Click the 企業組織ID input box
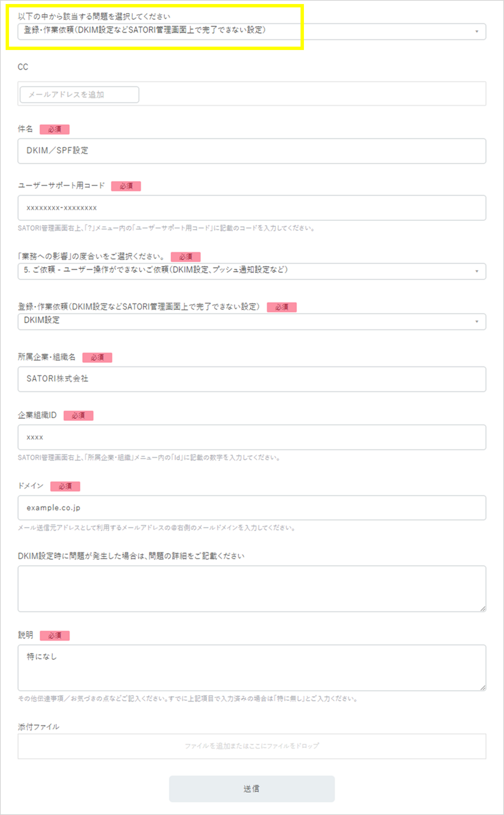The width and height of the screenshot is (504, 815). tap(251, 437)
